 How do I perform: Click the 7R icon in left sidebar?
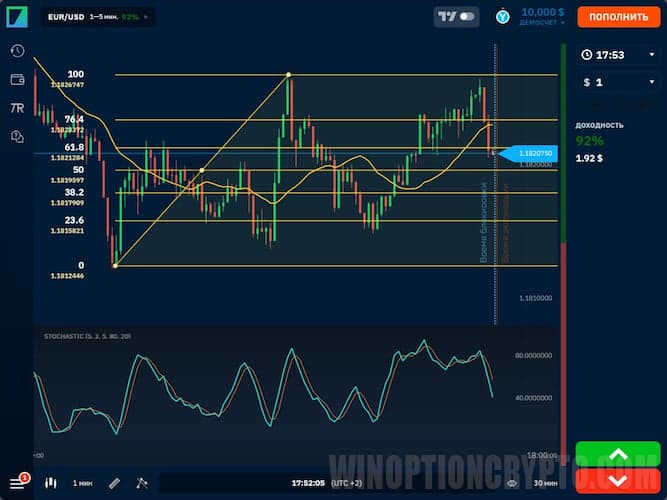pyautogui.click(x=17, y=107)
